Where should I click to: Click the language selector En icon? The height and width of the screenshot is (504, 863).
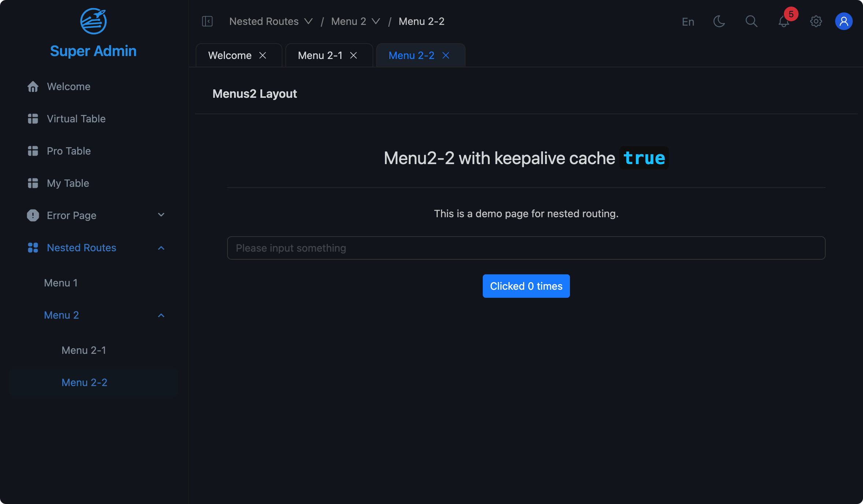(x=689, y=21)
